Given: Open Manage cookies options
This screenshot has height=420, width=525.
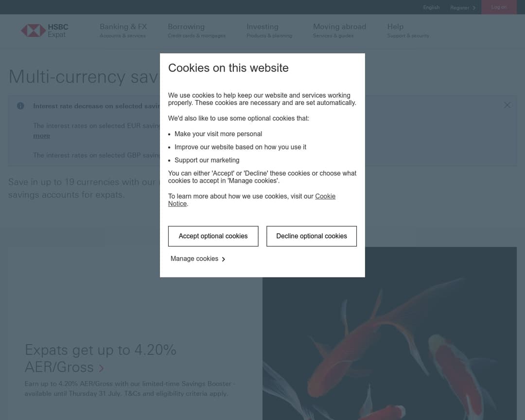Looking at the screenshot, I should coord(197,259).
